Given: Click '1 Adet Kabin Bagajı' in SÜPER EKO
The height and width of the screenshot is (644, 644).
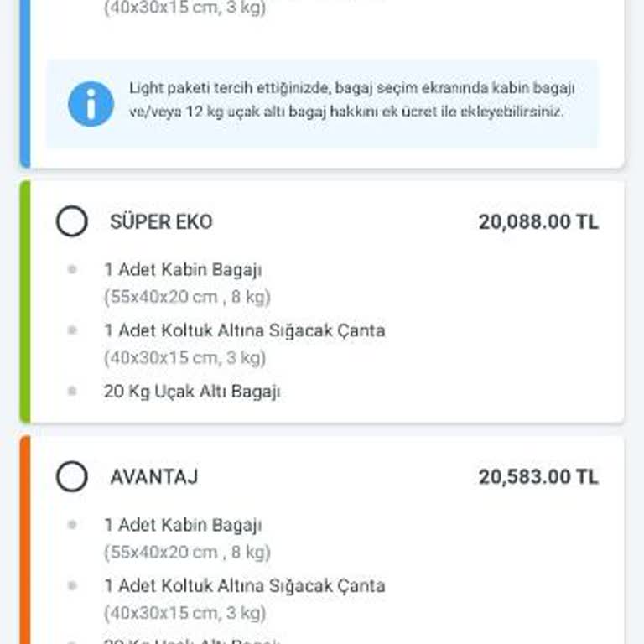Looking at the screenshot, I should click(183, 270).
